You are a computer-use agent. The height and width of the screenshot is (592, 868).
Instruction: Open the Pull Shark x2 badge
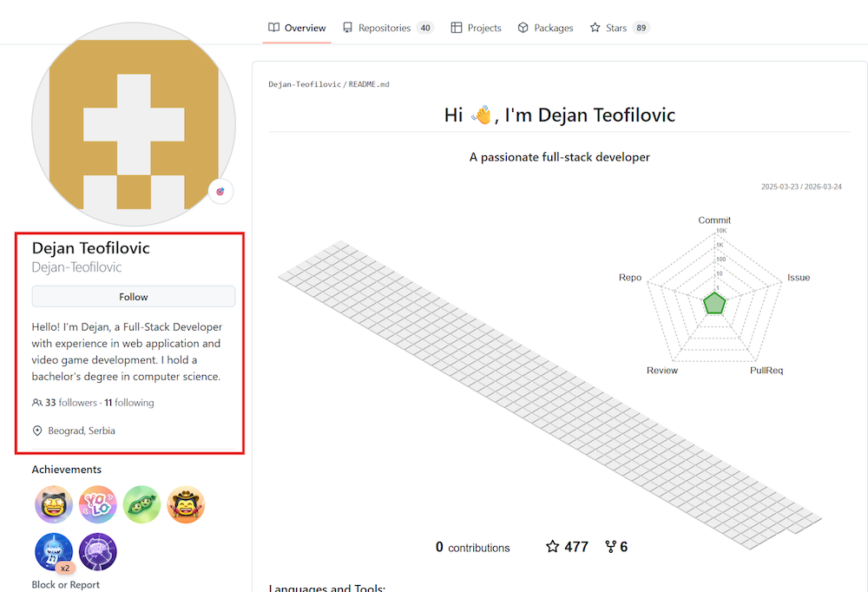point(54,551)
